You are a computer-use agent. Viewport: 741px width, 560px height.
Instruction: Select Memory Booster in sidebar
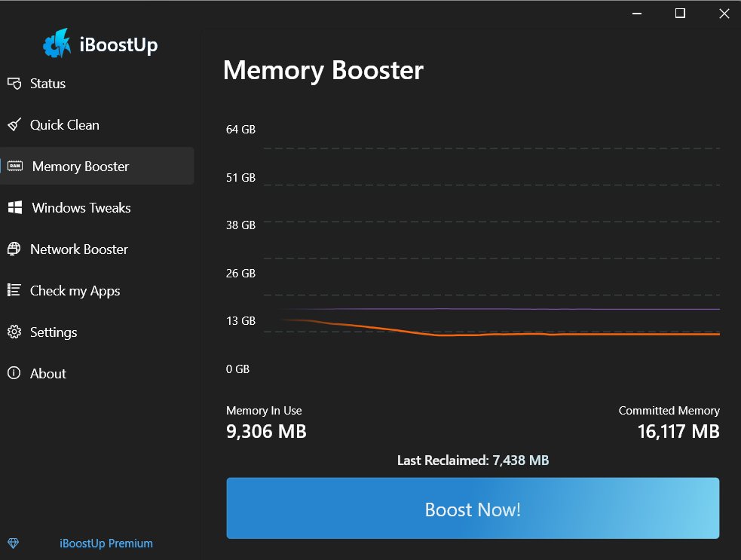pyautogui.click(x=97, y=166)
